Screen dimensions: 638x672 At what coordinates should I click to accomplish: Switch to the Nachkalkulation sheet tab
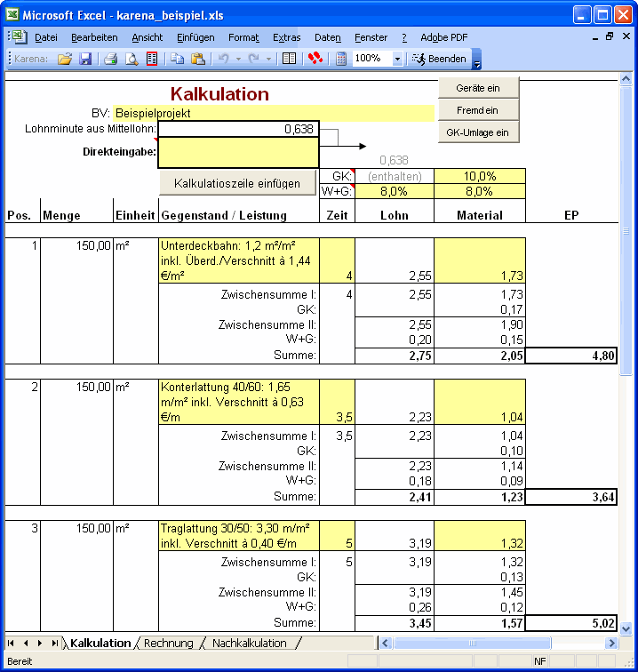pos(250,643)
